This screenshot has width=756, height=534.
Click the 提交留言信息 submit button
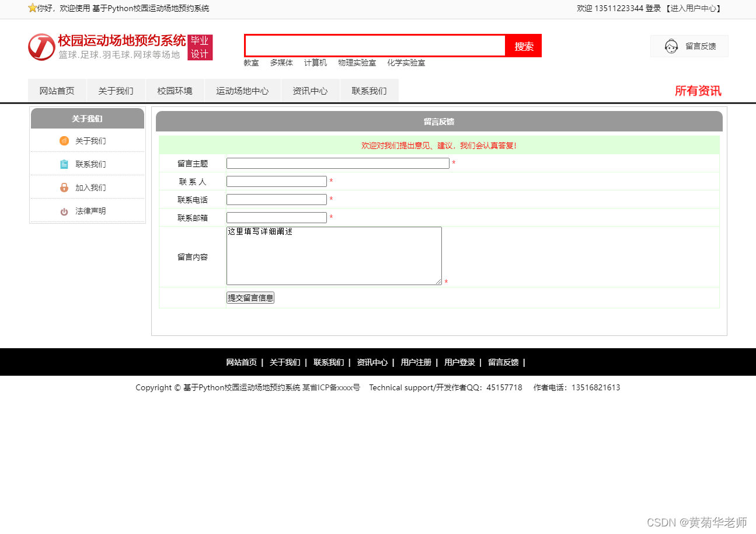tap(250, 297)
